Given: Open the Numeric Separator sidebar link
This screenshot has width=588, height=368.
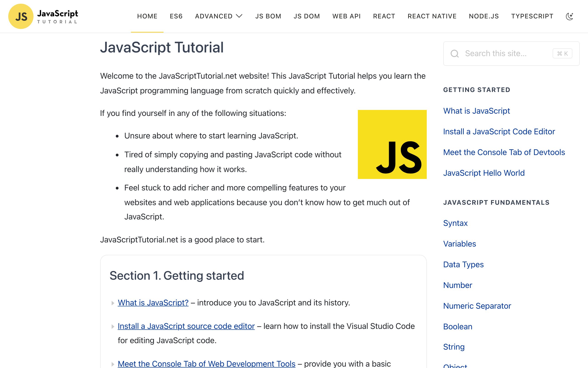Looking at the screenshot, I should (477, 306).
